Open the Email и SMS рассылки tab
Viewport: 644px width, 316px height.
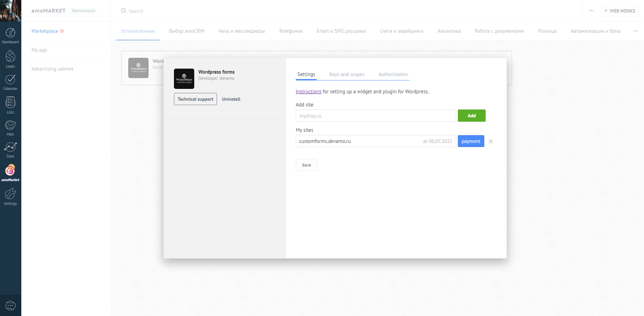pos(341,31)
